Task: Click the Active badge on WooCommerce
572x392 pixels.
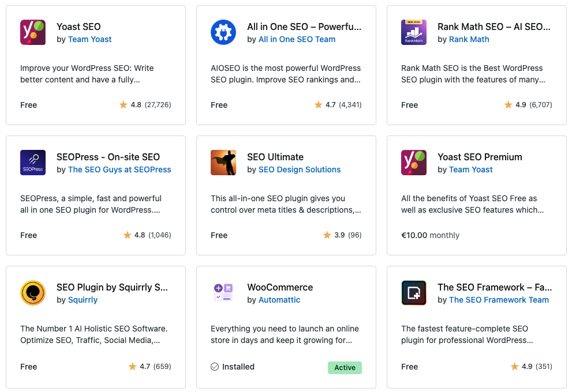Action: [345, 368]
